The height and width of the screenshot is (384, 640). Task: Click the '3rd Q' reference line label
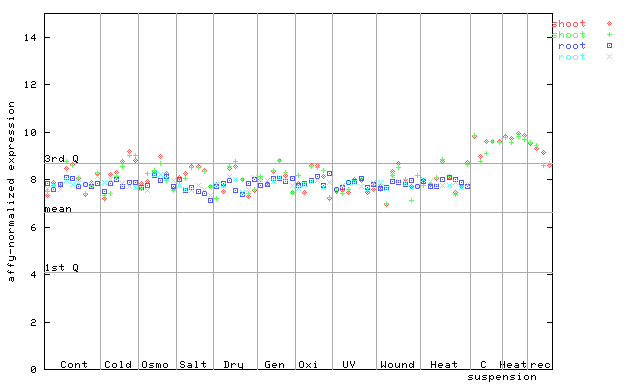[61, 158]
